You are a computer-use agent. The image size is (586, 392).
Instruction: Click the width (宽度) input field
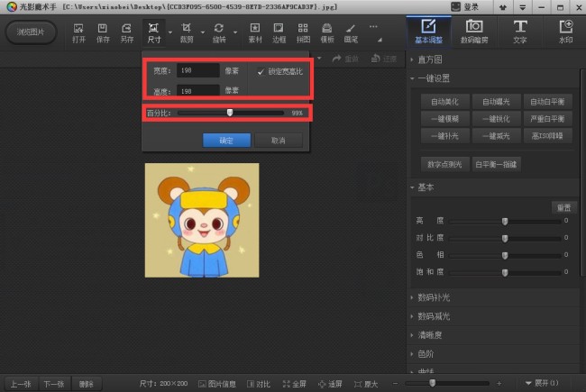click(x=197, y=70)
